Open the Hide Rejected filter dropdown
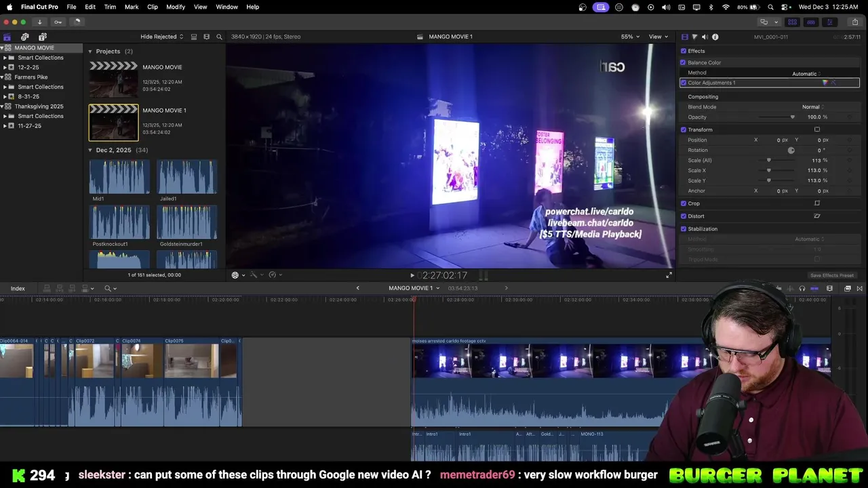 click(162, 37)
